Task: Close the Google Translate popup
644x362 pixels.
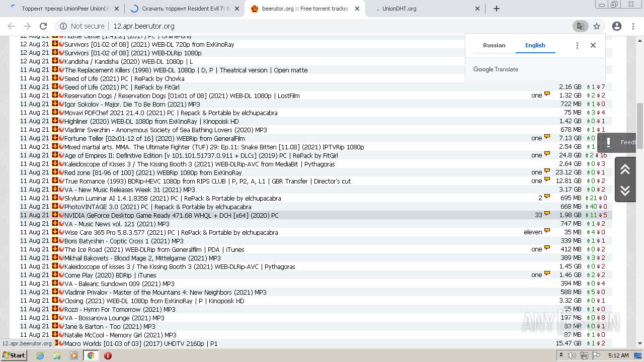Action: coord(593,45)
